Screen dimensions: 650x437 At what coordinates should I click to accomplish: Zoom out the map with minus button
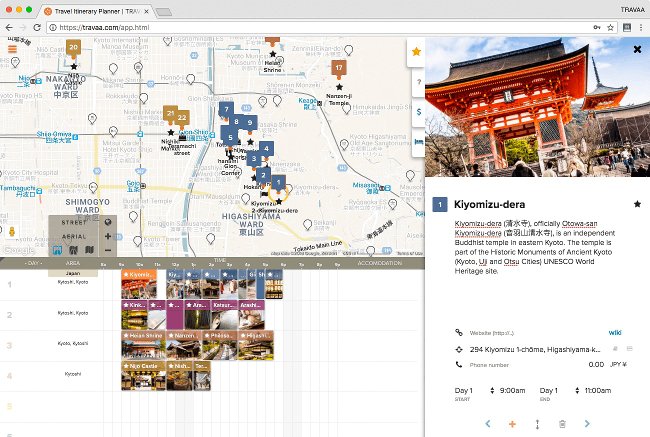click(108, 250)
